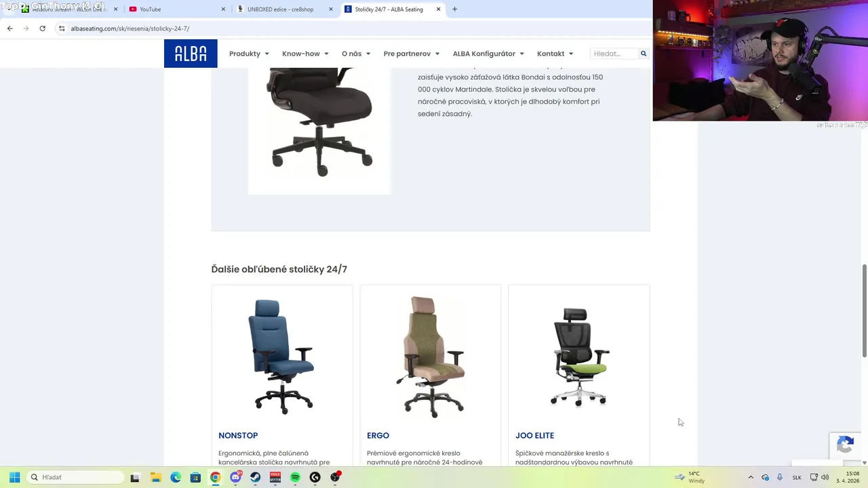Open Task View on the taskbar
Screen dimensions: 868x488
click(135, 477)
